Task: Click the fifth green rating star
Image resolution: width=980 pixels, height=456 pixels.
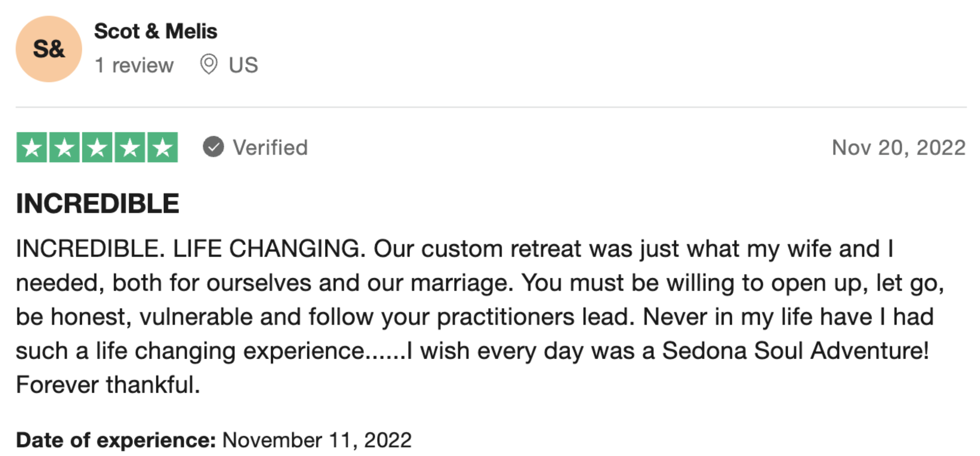Action: click(163, 148)
